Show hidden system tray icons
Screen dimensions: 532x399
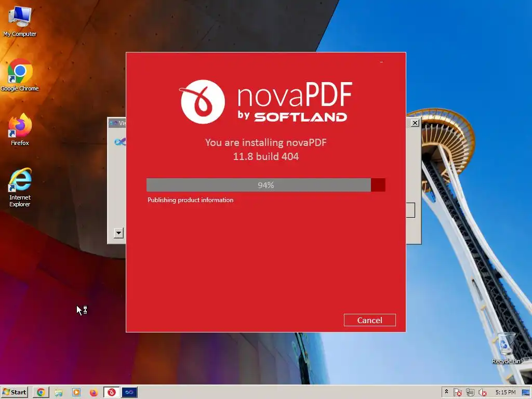click(446, 392)
